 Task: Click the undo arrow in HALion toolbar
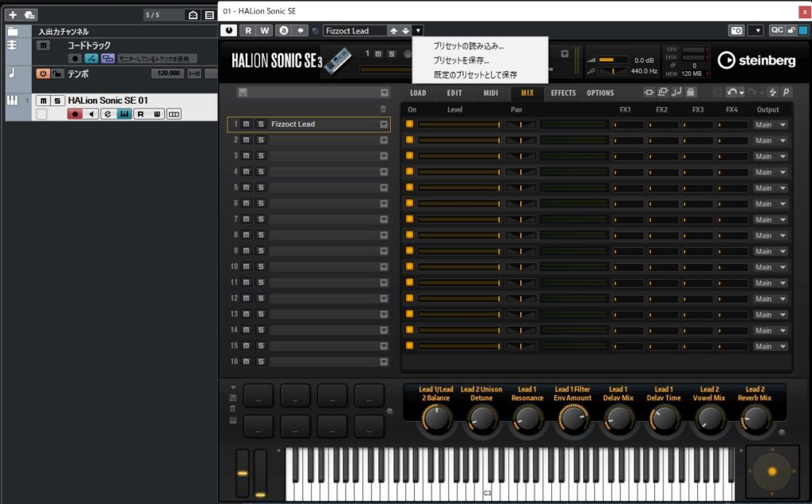tap(730, 93)
